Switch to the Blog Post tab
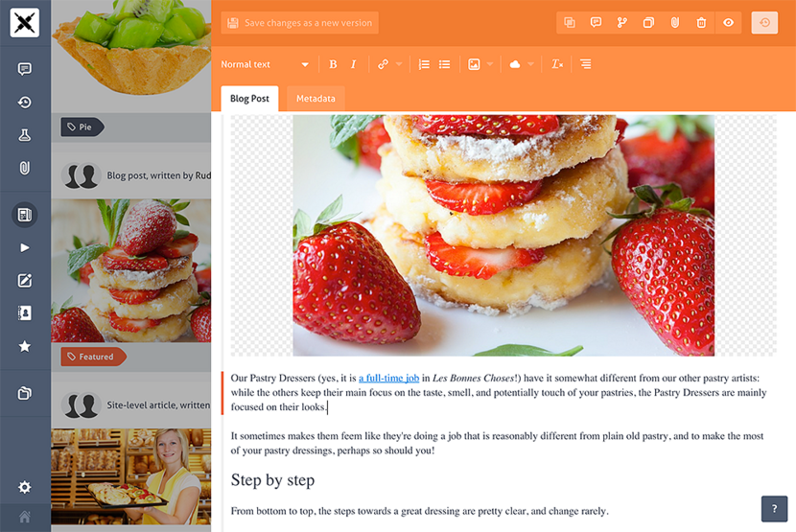This screenshot has height=532, width=796. [x=249, y=99]
